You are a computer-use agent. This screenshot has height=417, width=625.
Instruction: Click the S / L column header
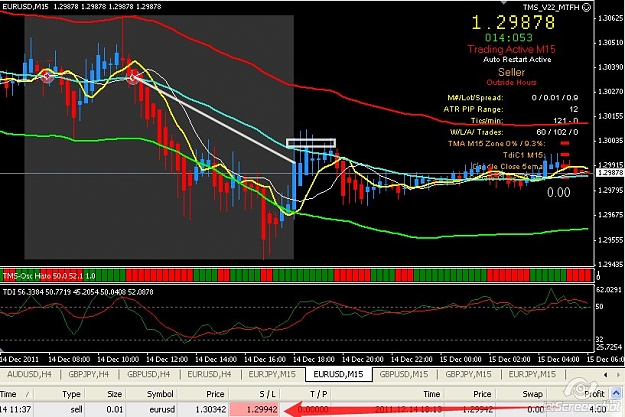pos(267,394)
